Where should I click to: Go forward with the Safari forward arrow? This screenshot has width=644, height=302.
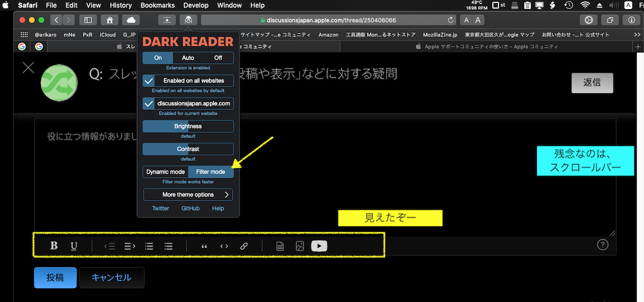pos(69,20)
